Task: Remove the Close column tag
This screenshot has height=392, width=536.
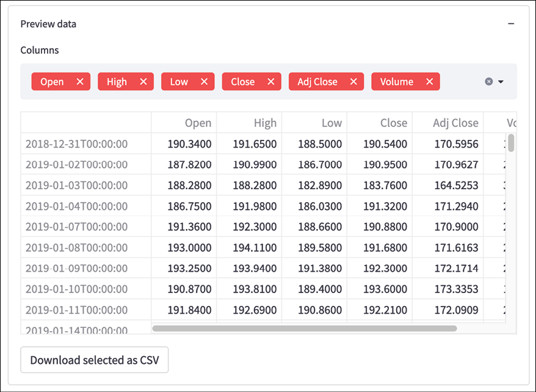Action: click(x=270, y=82)
